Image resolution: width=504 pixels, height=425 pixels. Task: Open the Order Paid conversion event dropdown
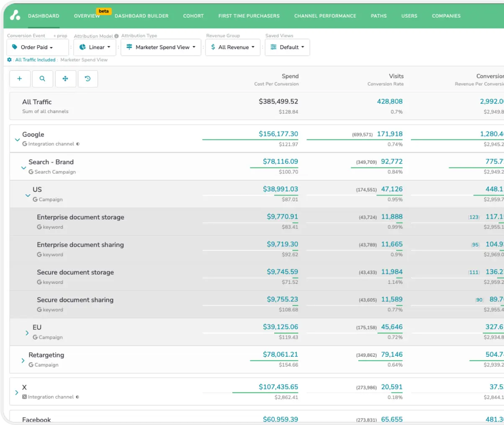(37, 47)
